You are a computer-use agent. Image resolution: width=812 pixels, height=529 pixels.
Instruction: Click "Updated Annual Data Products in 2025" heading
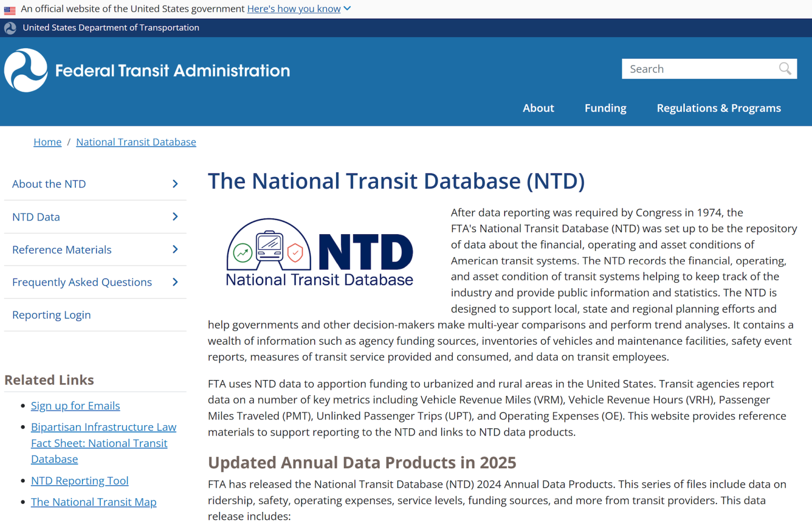362,462
